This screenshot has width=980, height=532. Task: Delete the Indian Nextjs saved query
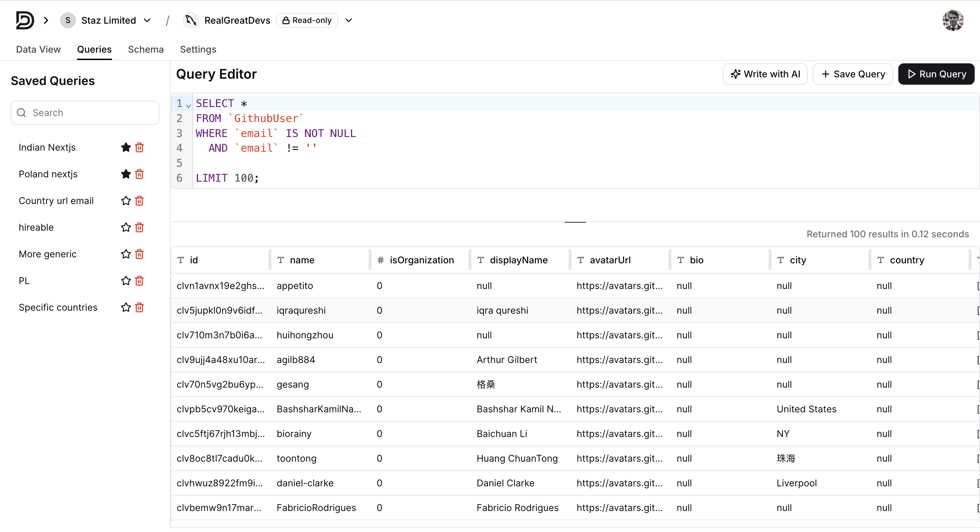[139, 147]
